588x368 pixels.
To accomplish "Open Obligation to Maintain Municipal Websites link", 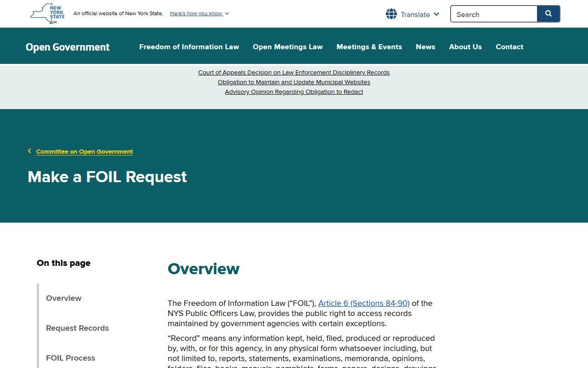I will click(x=294, y=82).
